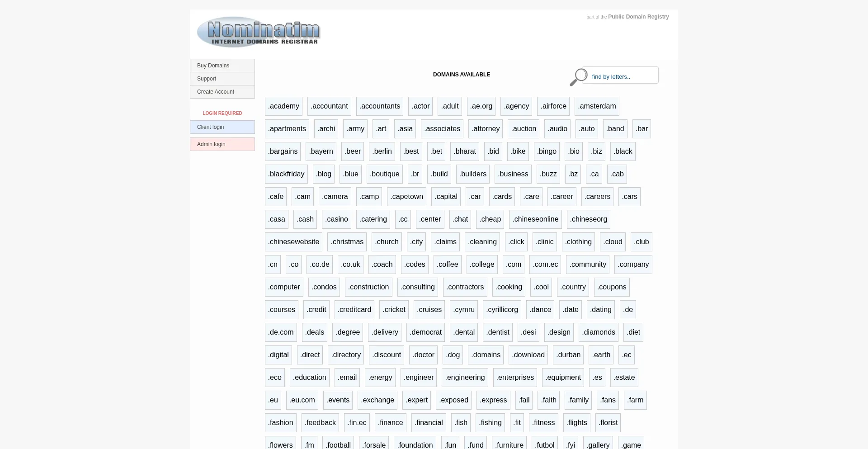The width and height of the screenshot is (868, 449).
Task: Click the .construction domain
Action: pos(368,287)
